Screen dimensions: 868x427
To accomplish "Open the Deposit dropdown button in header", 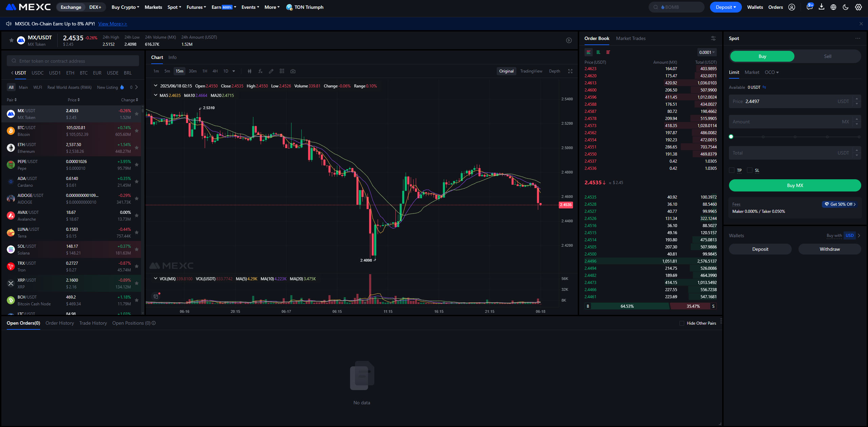I will click(726, 7).
